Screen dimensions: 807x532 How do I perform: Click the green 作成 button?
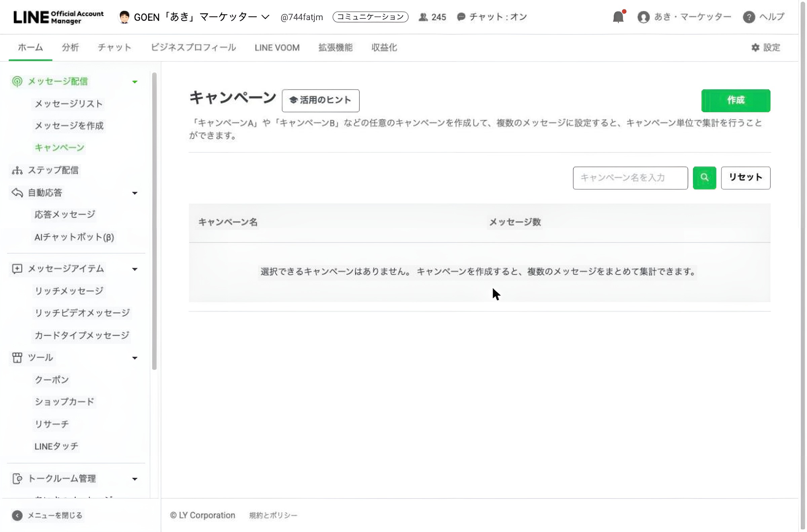(x=736, y=101)
